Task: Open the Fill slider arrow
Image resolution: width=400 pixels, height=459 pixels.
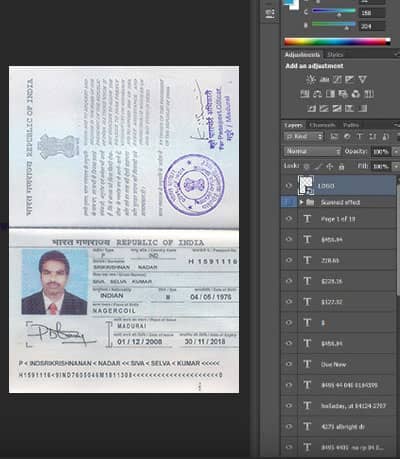Action: click(396, 166)
